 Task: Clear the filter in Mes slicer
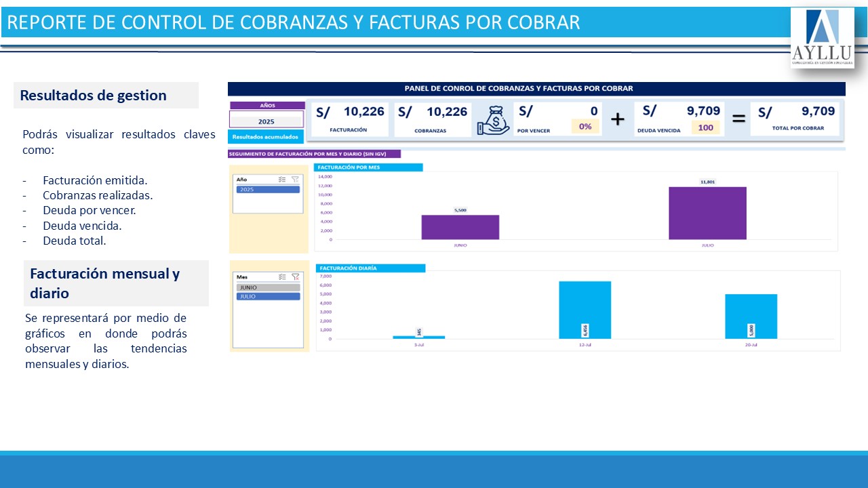point(295,277)
